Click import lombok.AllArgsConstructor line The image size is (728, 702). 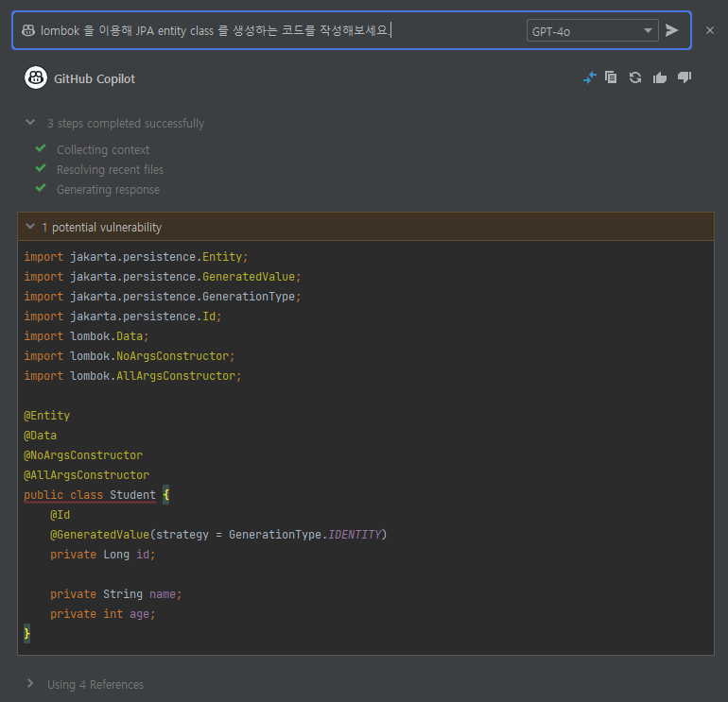[132, 376]
